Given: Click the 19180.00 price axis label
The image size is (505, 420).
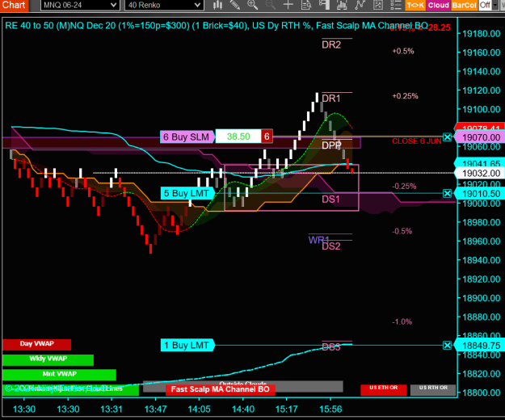Looking at the screenshot, I should [482, 34].
